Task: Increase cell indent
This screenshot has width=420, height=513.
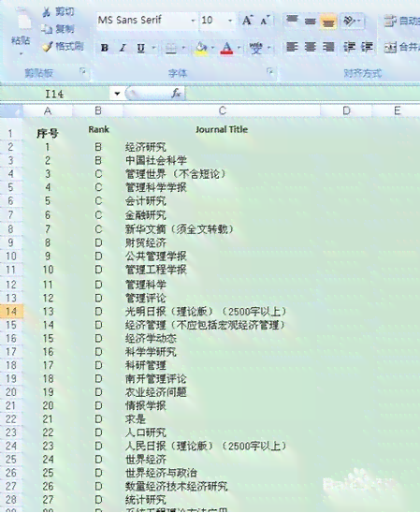Action: coord(368,47)
